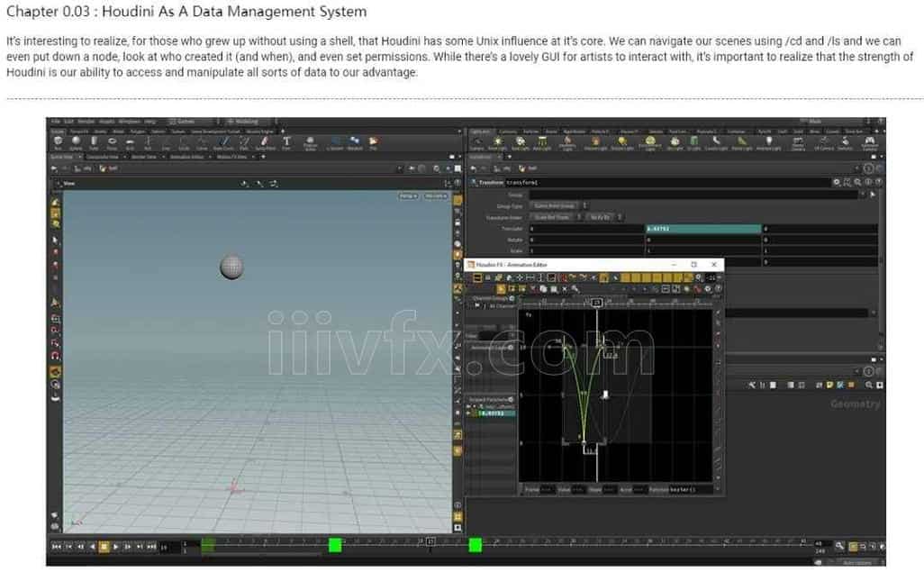Select the Tube shelf tool
The image size is (924, 581).
pyautogui.click(x=94, y=142)
